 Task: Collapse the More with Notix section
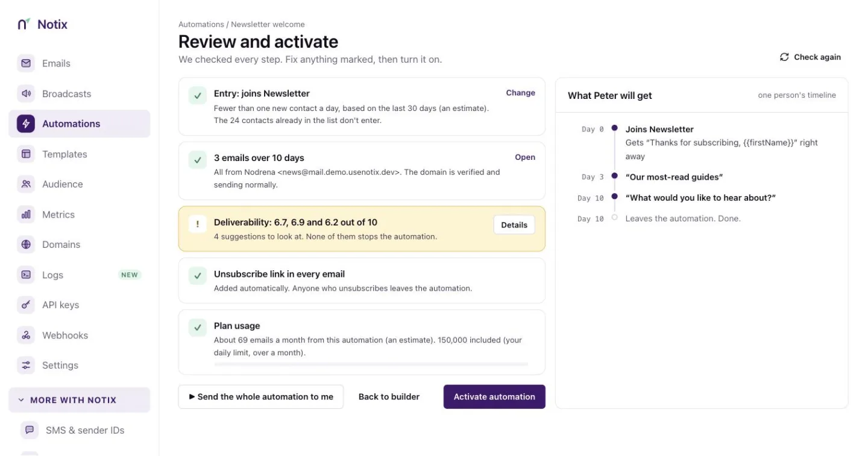click(x=79, y=400)
